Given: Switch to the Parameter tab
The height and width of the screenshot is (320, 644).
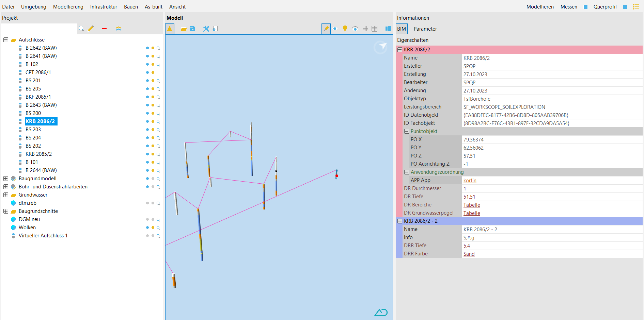Looking at the screenshot, I should pyautogui.click(x=425, y=29).
